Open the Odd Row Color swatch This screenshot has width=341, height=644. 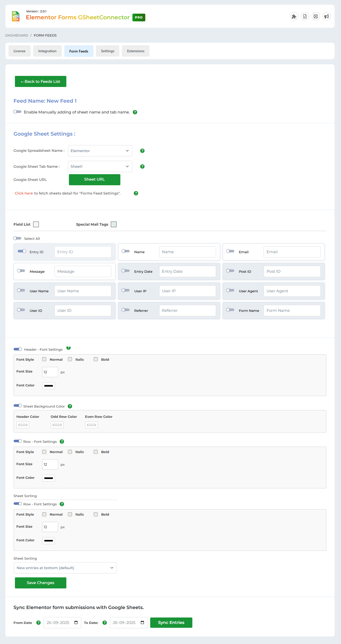tap(57, 425)
